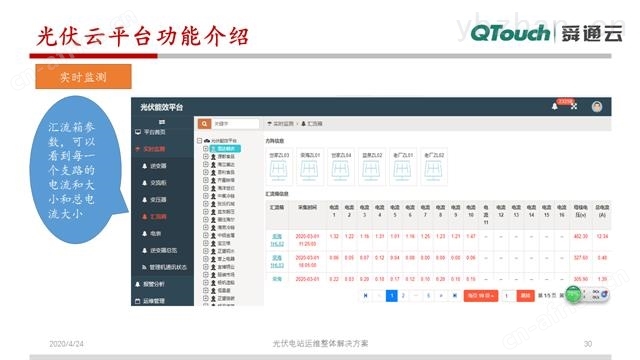Select the ZL04 array thumbnail
The width and height of the screenshot is (640, 360).
[341, 167]
